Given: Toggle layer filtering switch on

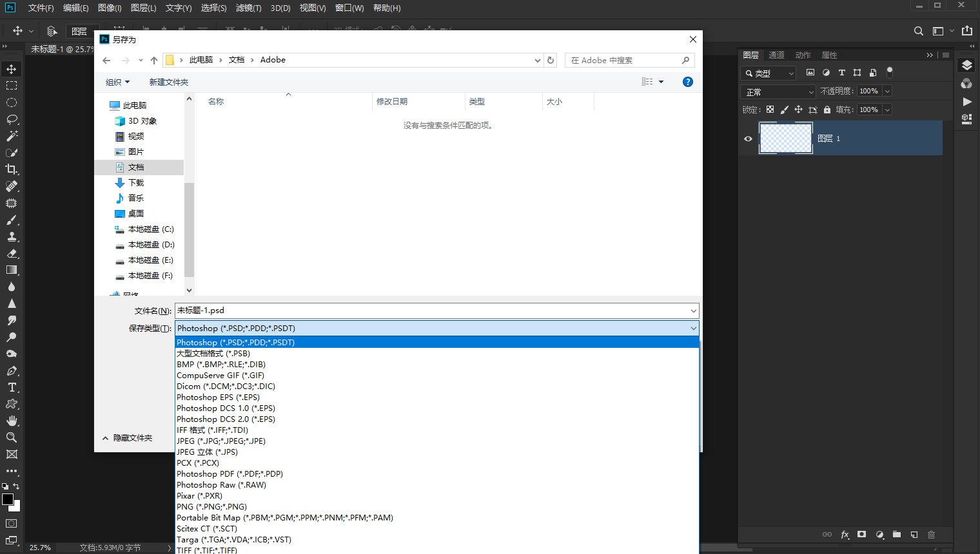Looking at the screenshot, I should click(x=890, y=72).
